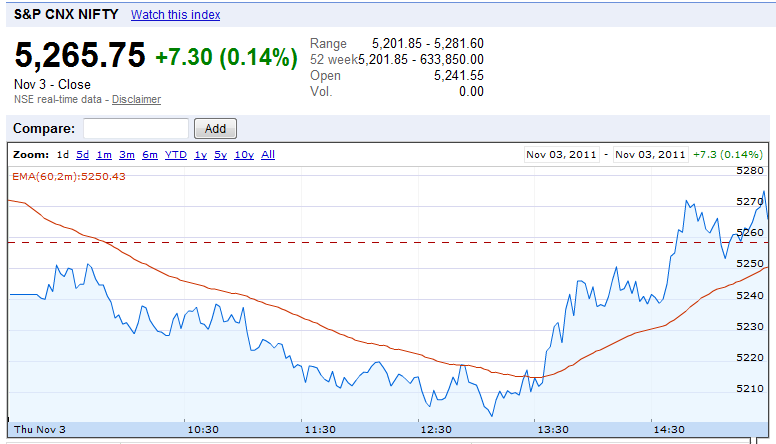Click the Thu Nov 3 axis label

pos(40,429)
